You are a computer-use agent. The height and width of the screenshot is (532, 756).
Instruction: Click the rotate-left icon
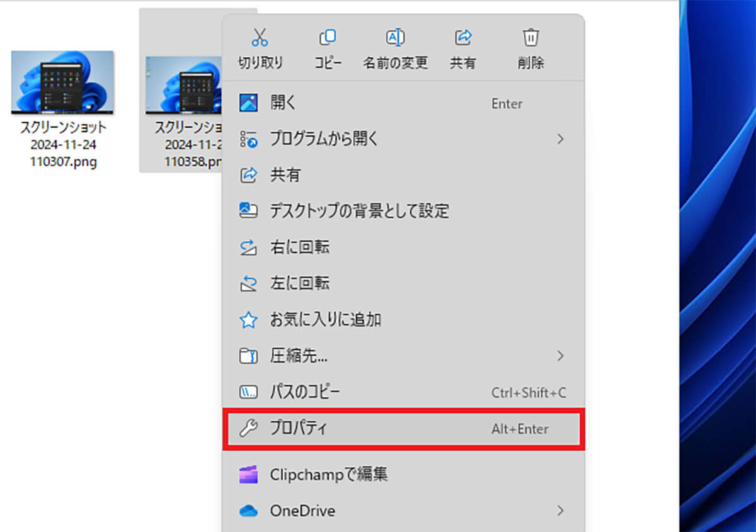tap(249, 284)
